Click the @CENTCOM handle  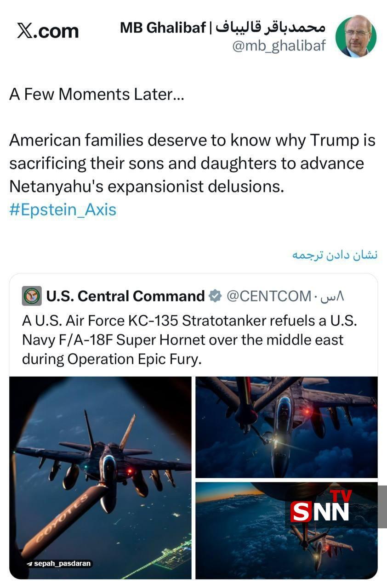click(269, 297)
